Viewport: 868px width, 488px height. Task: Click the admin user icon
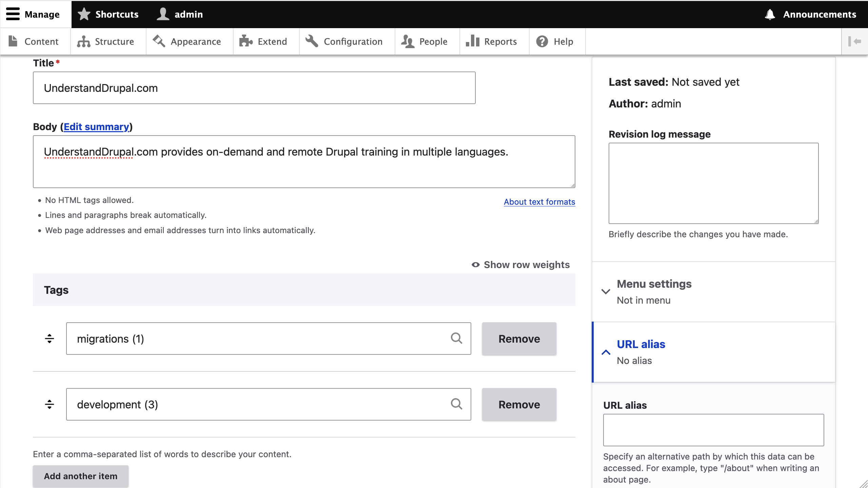point(163,14)
